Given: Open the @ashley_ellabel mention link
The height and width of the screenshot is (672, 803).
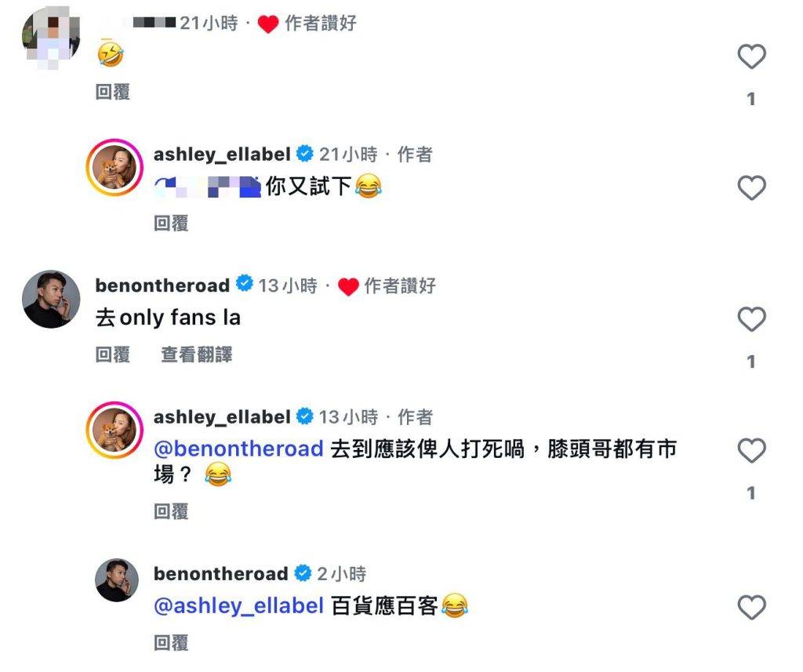Looking at the screenshot, I should [x=238, y=606].
